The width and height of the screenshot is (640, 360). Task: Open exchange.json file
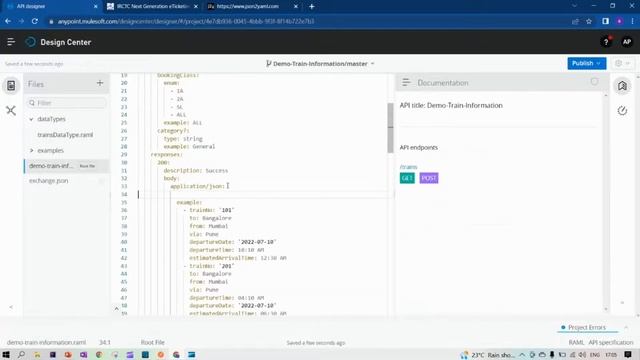coord(49,181)
